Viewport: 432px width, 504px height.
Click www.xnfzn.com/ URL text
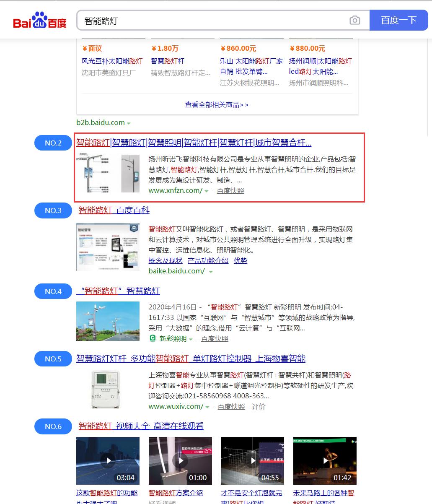click(176, 190)
